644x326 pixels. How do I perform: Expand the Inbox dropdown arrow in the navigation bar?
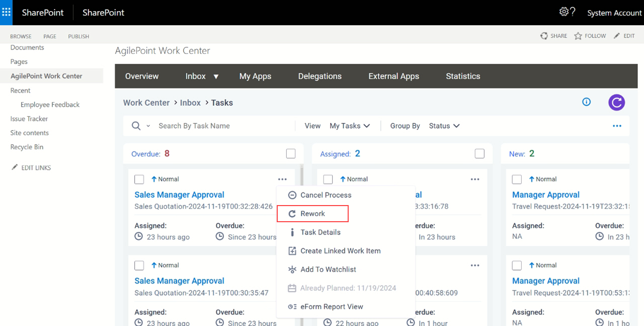tap(216, 77)
